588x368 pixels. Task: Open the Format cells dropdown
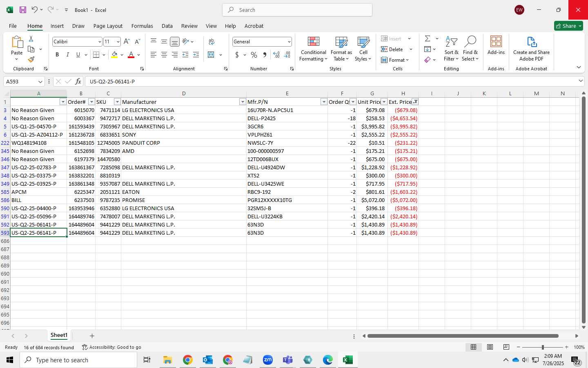(395, 60)
